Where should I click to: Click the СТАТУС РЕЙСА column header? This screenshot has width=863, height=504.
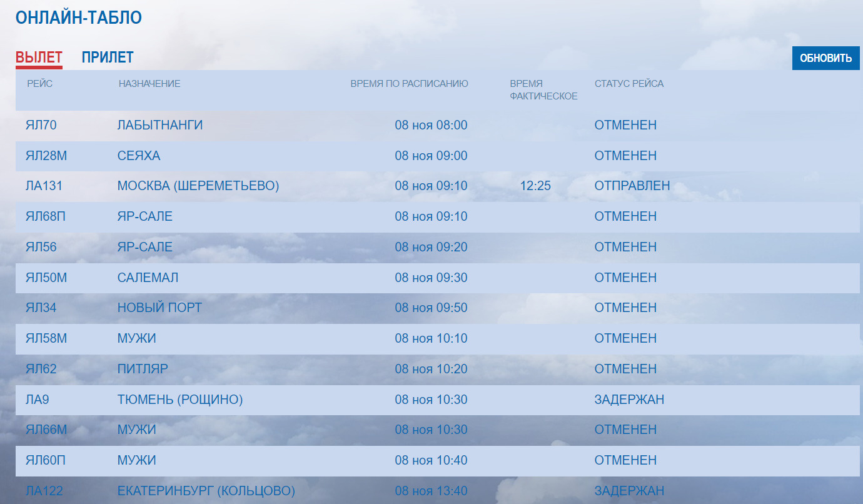point(629,84)
